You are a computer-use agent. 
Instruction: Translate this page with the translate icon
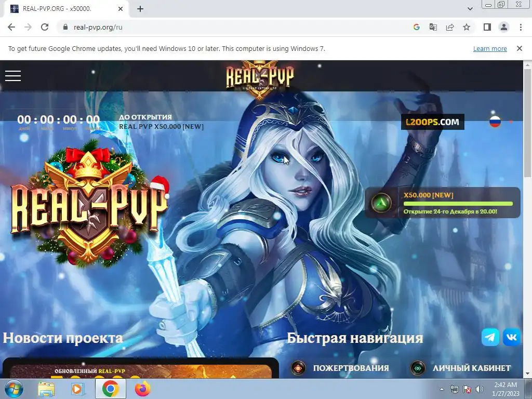[433, 27]
